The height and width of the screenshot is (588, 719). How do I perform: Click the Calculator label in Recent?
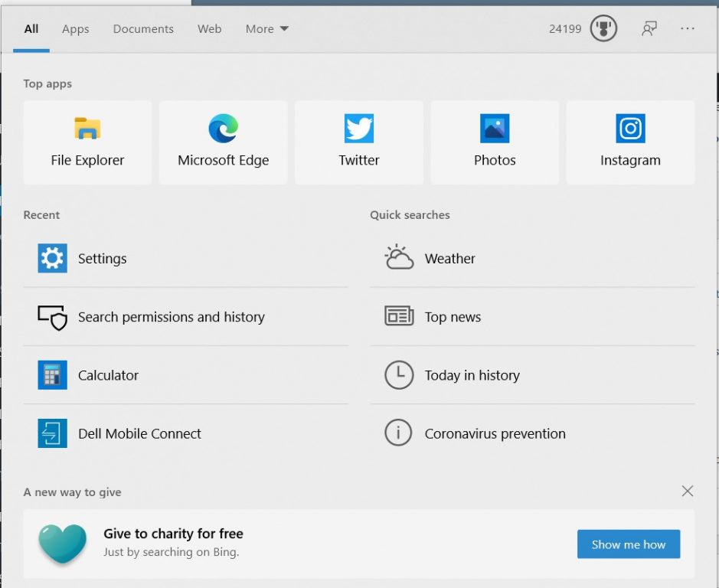coord(108,375)
